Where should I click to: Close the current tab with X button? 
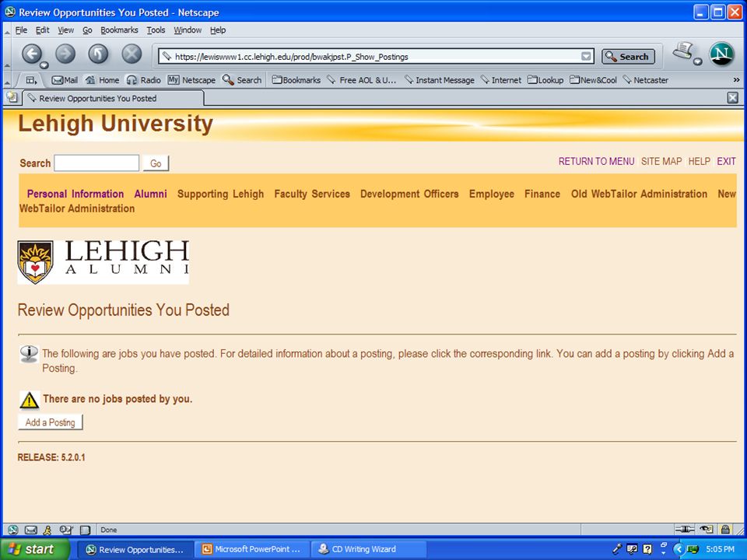[733, 98]
